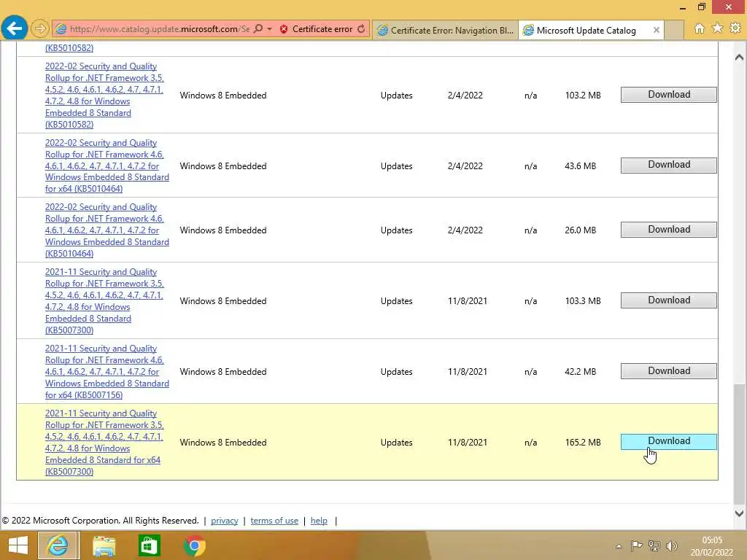The image size is (747, 560).
Task: Download the 165.2 MB KB5007300 x64 update
Action: tap(668, 441)
